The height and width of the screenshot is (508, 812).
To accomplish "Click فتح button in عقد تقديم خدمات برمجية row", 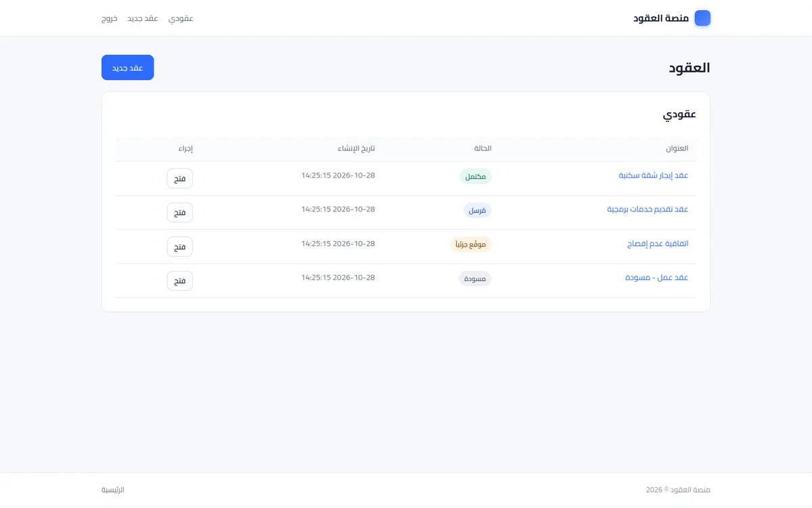I will tap(180, 213).
